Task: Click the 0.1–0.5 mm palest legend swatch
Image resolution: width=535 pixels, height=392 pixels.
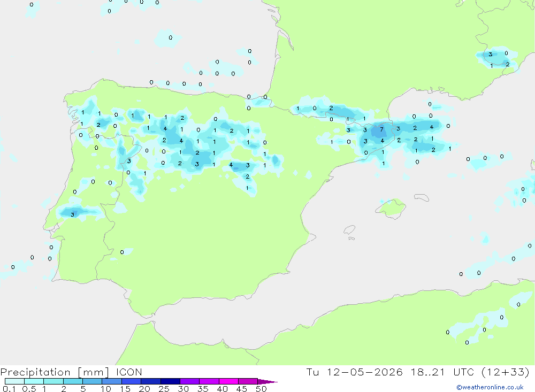Action: point(14,381)
